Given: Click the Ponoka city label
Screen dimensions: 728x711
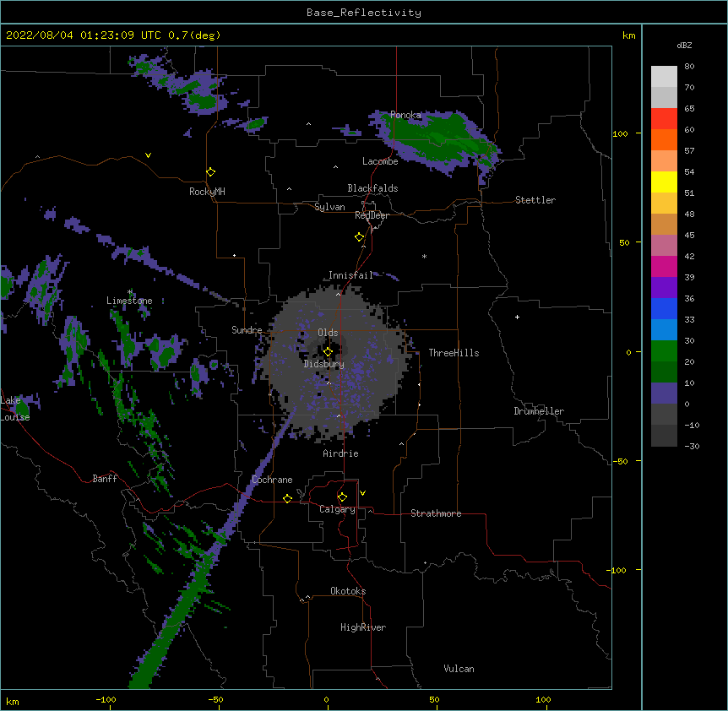Looking at the screenshot, I should pos(405,115).
